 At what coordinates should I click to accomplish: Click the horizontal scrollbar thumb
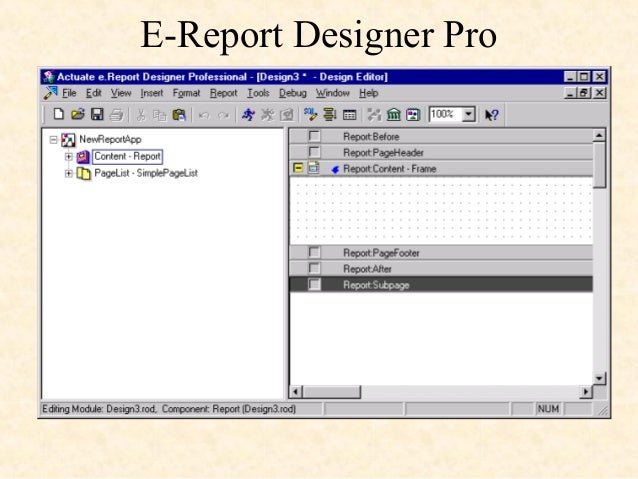click(331, 392)
